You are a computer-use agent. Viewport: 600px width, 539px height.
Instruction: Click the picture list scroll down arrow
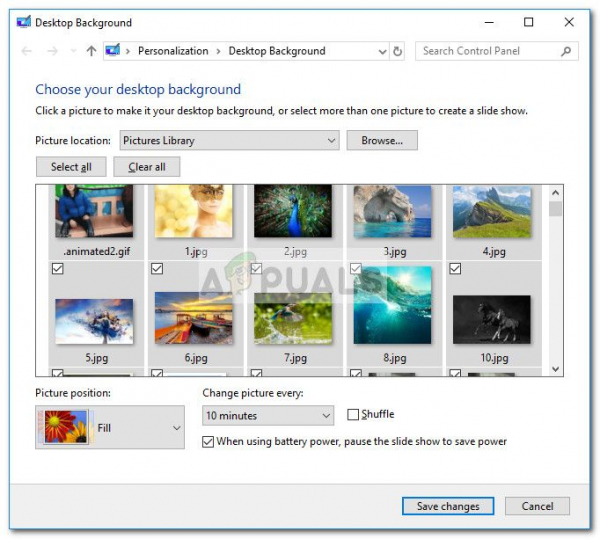pos(556,369)
